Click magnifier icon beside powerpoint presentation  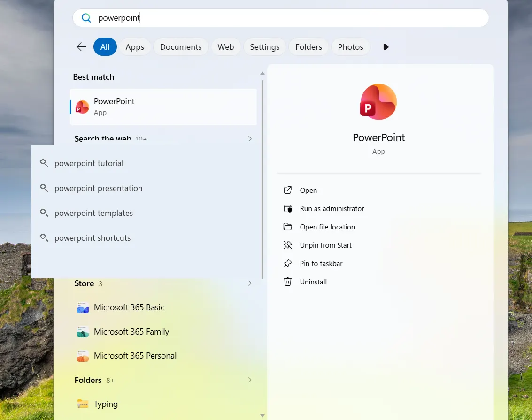tap(44, 188)
